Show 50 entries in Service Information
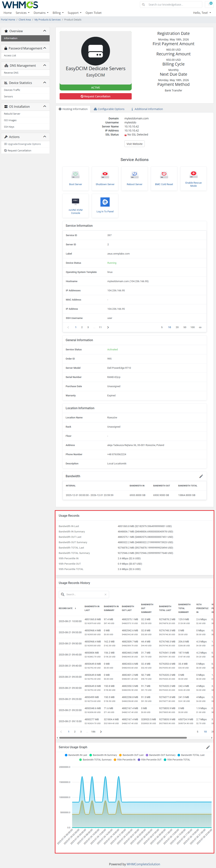This screenshot has width=216, height=868. pyautogui.click(x=185, y=327)
